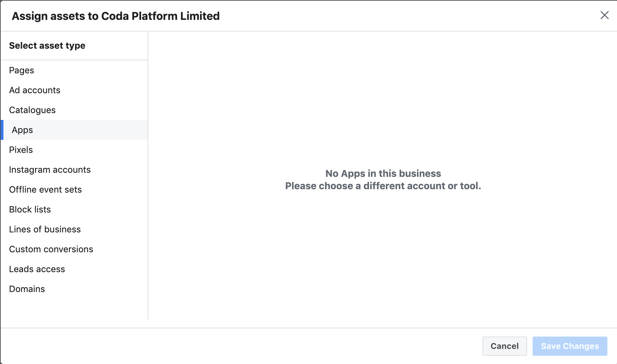Image resolution: width=617 pixels, height=364 pixels.
Task: Click the 'Select asset type' heading
Action: (47, 46)
